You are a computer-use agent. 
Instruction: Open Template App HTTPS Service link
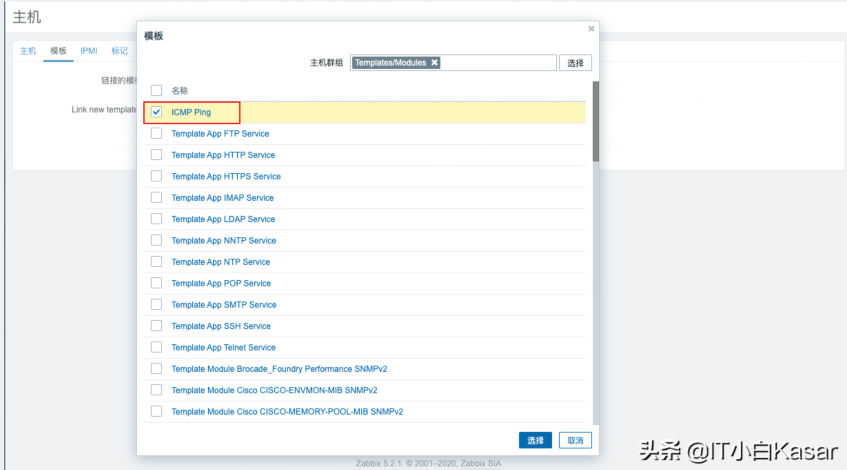pos(226,176)
